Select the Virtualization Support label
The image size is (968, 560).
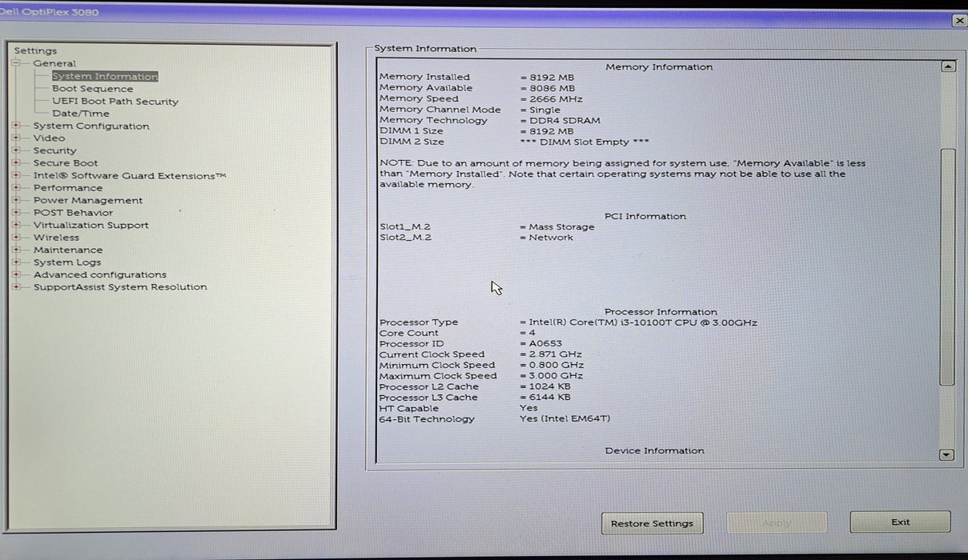point(91,225)
